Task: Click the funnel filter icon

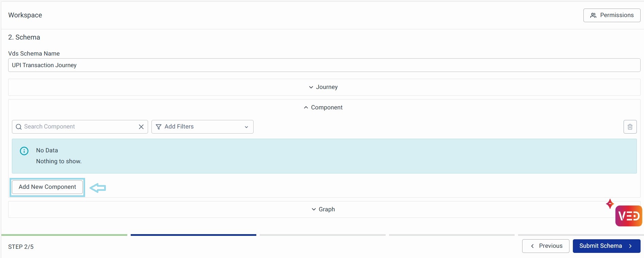Action: (158, 127)
